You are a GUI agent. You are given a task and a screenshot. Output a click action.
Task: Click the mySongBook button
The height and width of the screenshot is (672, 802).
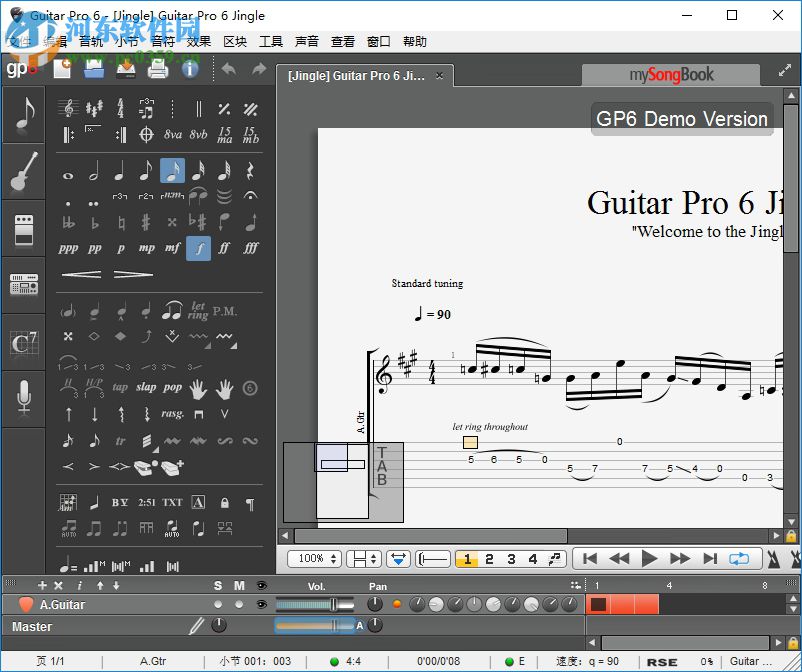click(x=671, y=75)
